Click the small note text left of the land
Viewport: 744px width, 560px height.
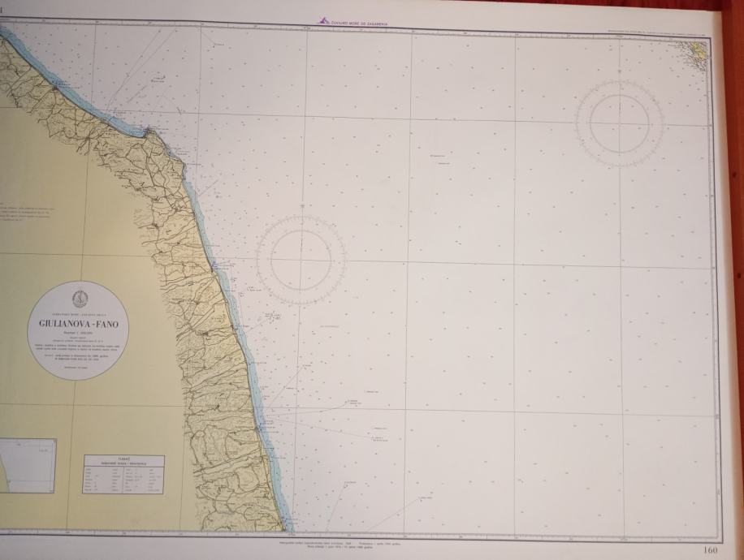[x=26, y=213]
